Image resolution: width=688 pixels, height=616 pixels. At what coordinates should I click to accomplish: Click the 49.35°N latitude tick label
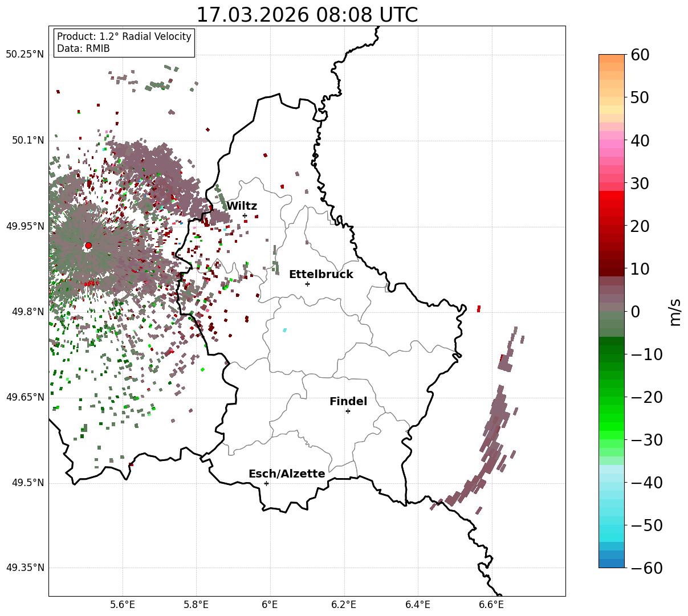(25, 568)
